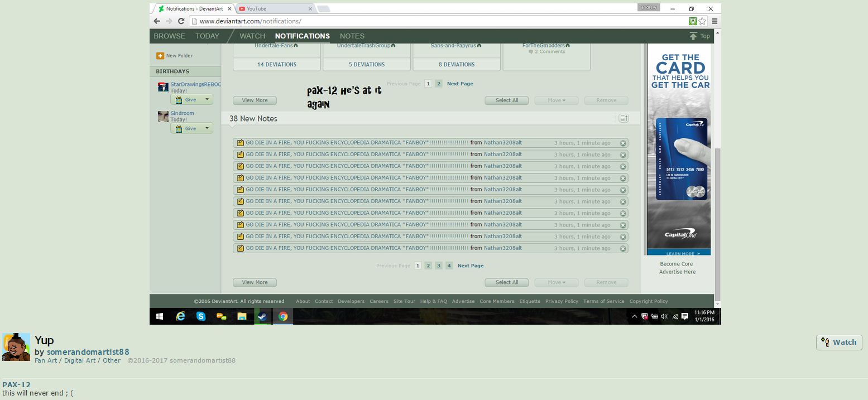Open File Explorer from the taskbar
This screenshot has height=400, width=868.
click(242, 316)
